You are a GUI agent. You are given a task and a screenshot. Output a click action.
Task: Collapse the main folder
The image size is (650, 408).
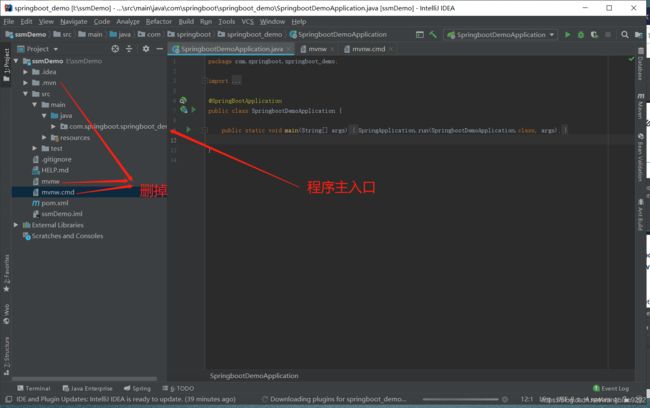tap(35, 104)
